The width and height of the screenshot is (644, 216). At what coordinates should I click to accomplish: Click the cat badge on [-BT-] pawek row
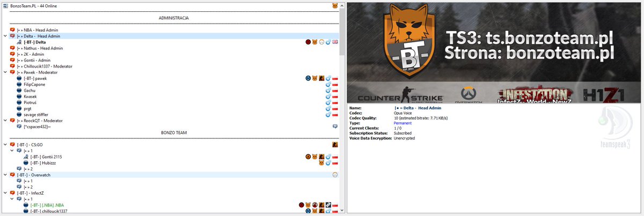pos(315,78)
